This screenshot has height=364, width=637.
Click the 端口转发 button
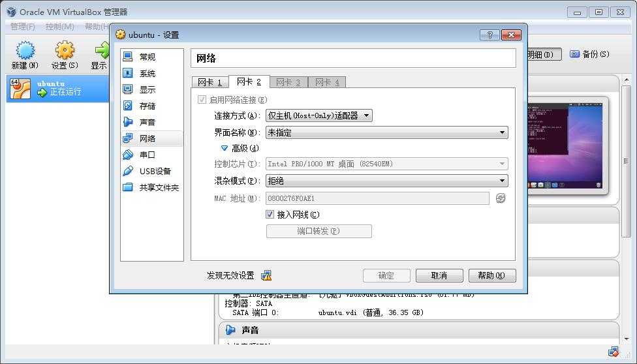[x=319, y=231]
